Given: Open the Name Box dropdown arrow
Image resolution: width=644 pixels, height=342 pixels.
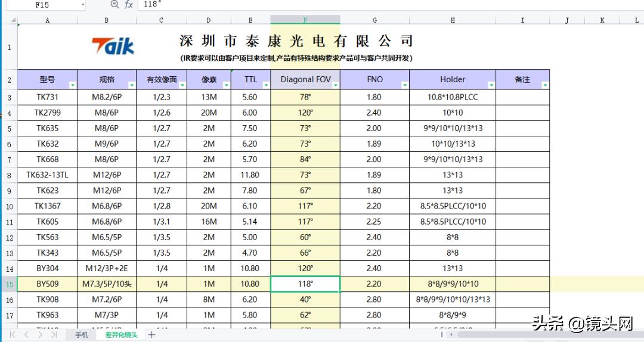Looking at the screenshot, I should point(83,5).
